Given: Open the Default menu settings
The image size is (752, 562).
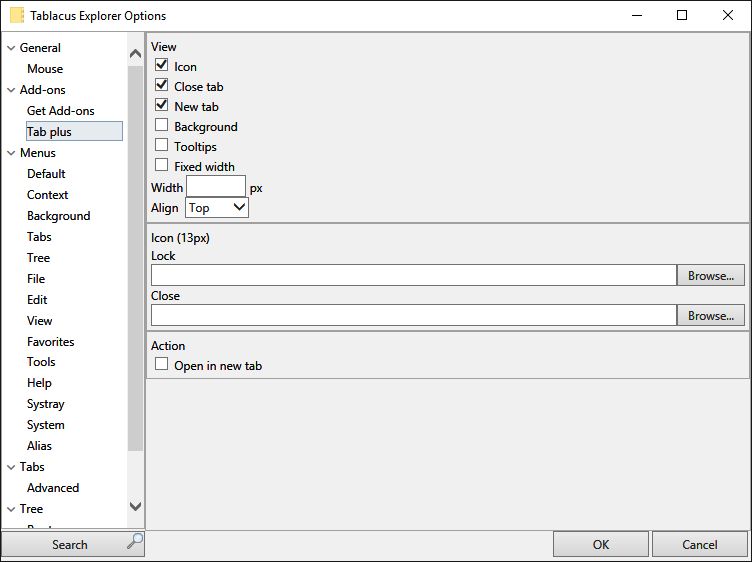Looking at the screenshot, I should point(46,174).
